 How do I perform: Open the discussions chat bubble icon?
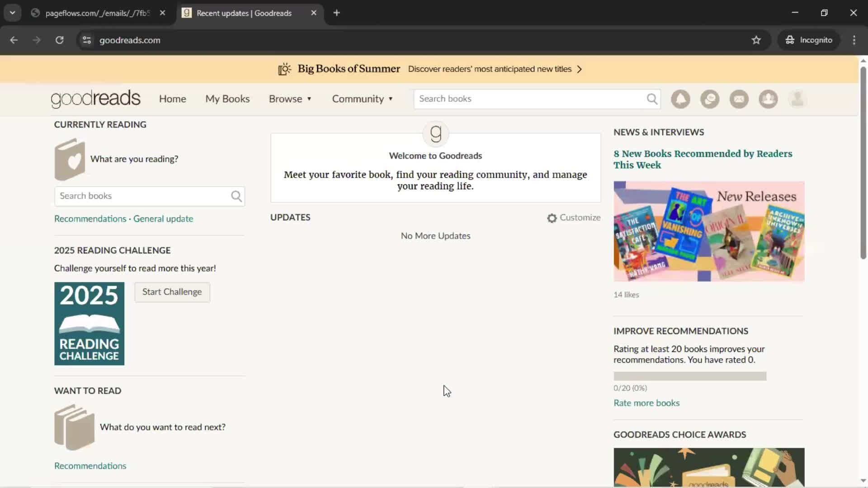coord(710,99)
